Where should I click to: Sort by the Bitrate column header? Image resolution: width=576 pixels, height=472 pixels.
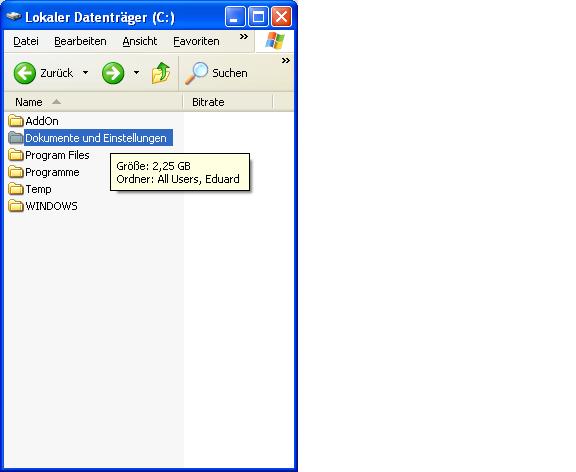coord(228,102)
